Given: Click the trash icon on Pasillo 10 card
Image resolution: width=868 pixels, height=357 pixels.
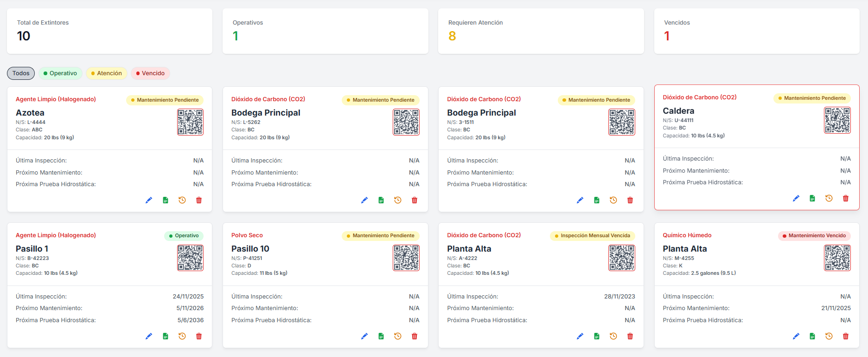Looking at the screenshot, I should click(415, 336).
